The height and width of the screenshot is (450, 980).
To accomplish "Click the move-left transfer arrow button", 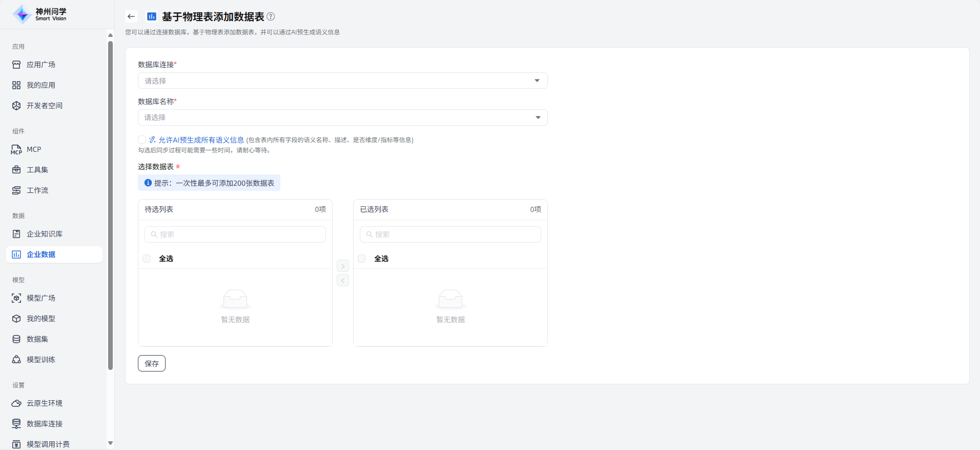I will click(343, 280).
